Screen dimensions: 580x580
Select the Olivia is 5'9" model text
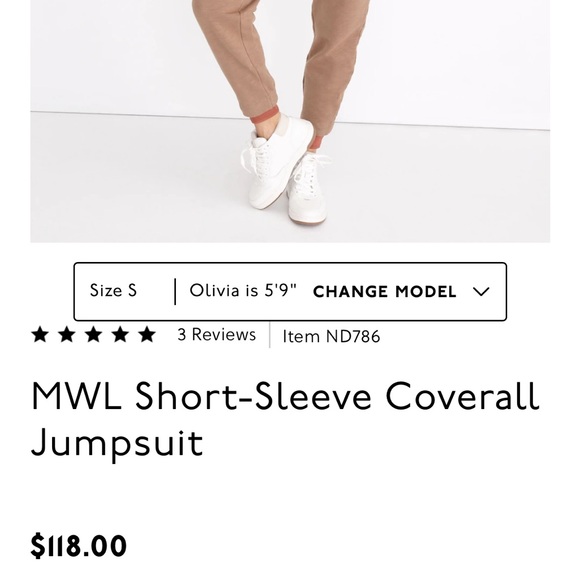click(x=243, y=290)
